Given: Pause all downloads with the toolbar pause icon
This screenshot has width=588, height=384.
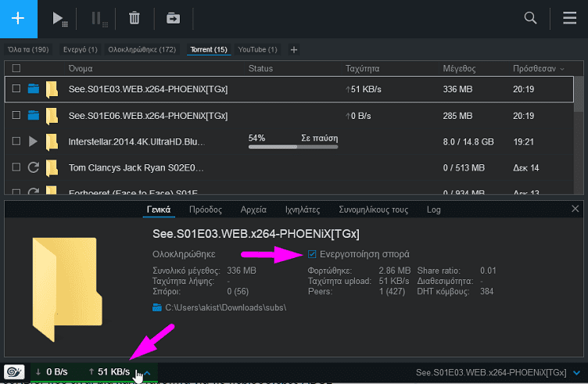Looking at the screenshot, I should [x=99, y=19].
